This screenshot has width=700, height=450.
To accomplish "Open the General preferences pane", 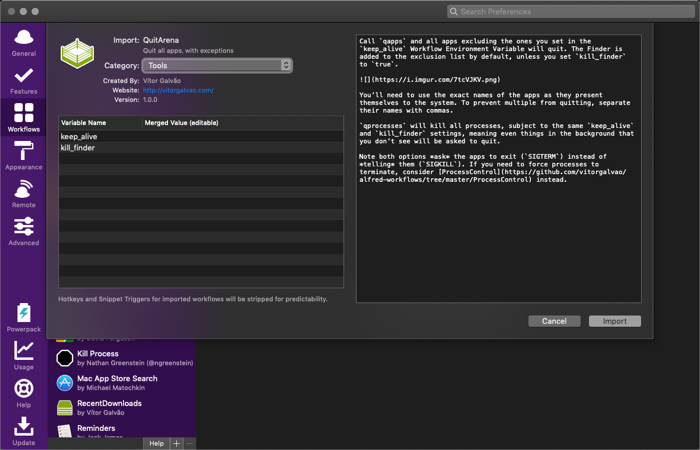I will [24, 43].
